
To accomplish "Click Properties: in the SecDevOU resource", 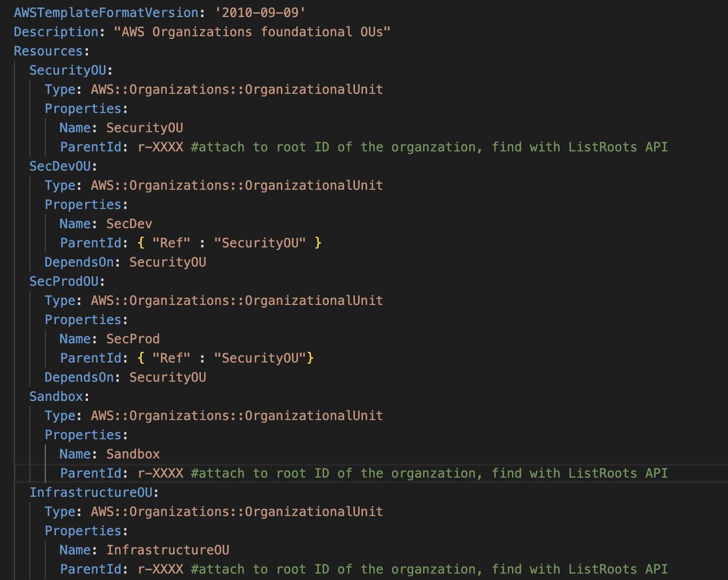I will pyautogui.click(x=86, y=204).
